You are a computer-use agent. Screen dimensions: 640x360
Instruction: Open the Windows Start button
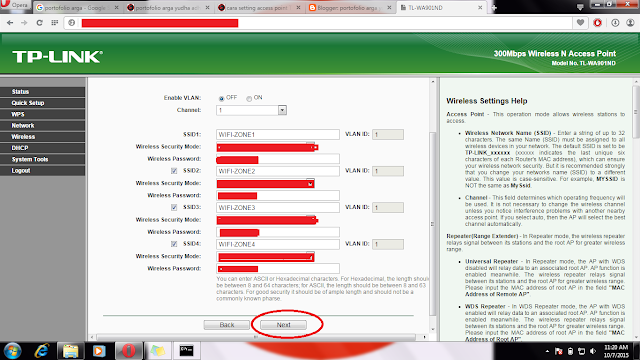coord(12,351)
